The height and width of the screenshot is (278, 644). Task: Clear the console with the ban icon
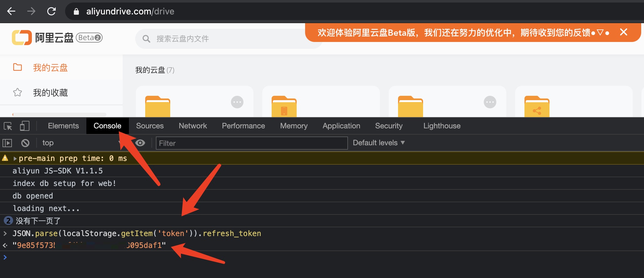(x=25, y=143)
